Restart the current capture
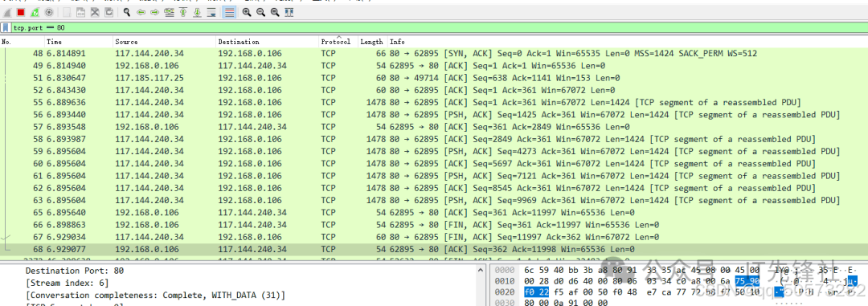 35,12
